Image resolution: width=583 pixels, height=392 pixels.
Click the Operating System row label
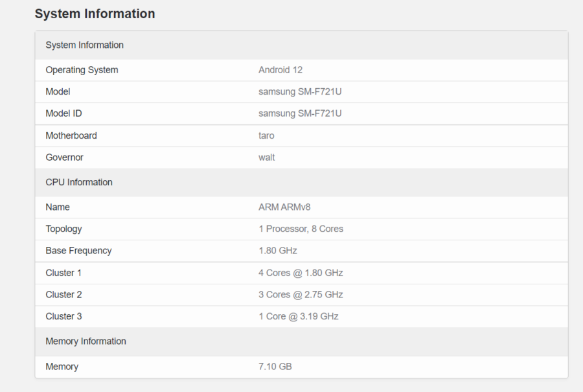(82, 70)
